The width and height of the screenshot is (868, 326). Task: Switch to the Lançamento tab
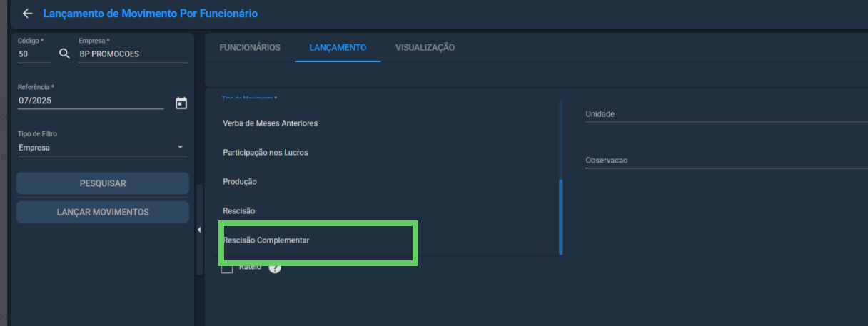[x=338, y=47]
